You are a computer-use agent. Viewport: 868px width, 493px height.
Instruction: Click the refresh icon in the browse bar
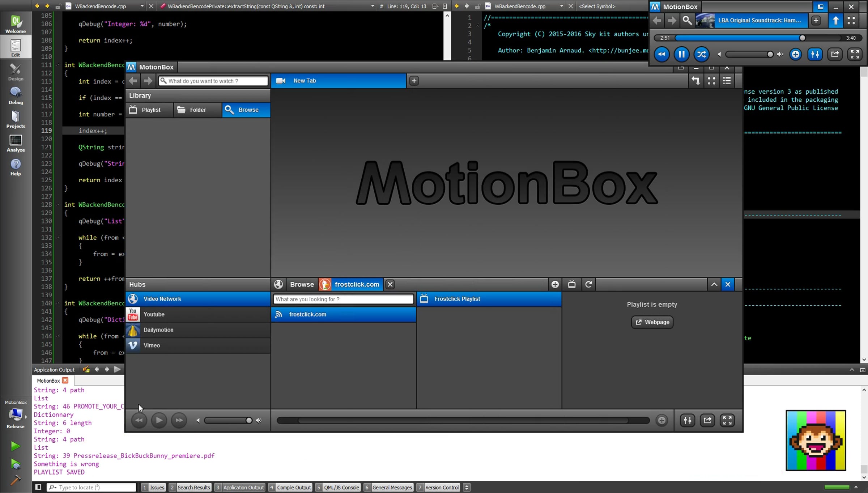[588, 284]
